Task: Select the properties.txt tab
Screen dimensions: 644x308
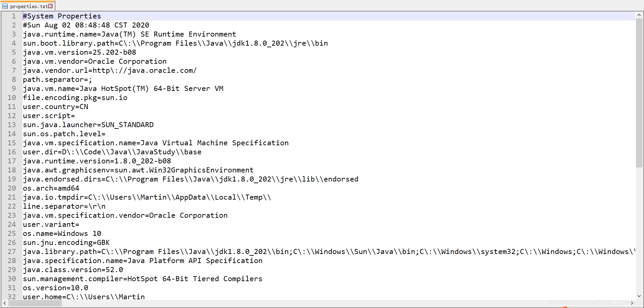Action: [x=28, y=6]
